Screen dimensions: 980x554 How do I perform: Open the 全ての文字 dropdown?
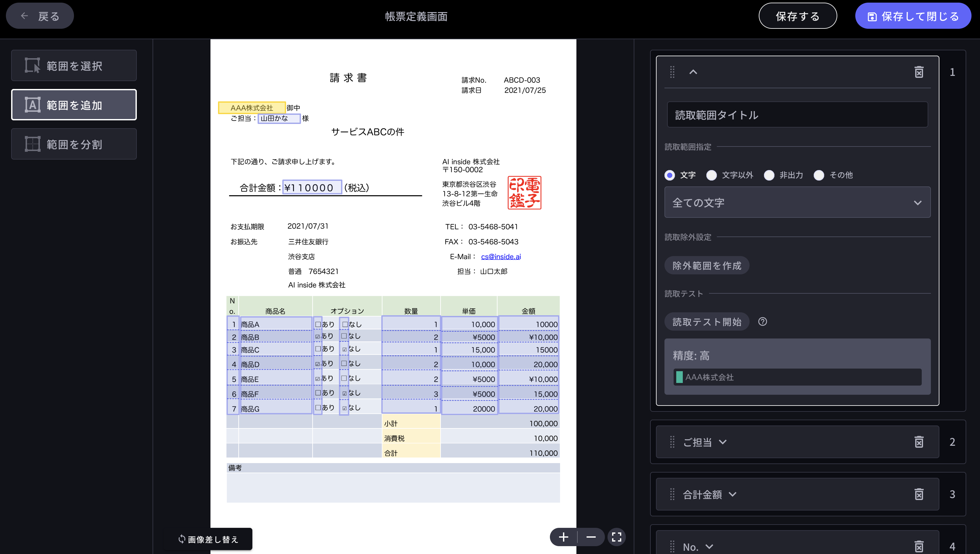click(797, 202)
